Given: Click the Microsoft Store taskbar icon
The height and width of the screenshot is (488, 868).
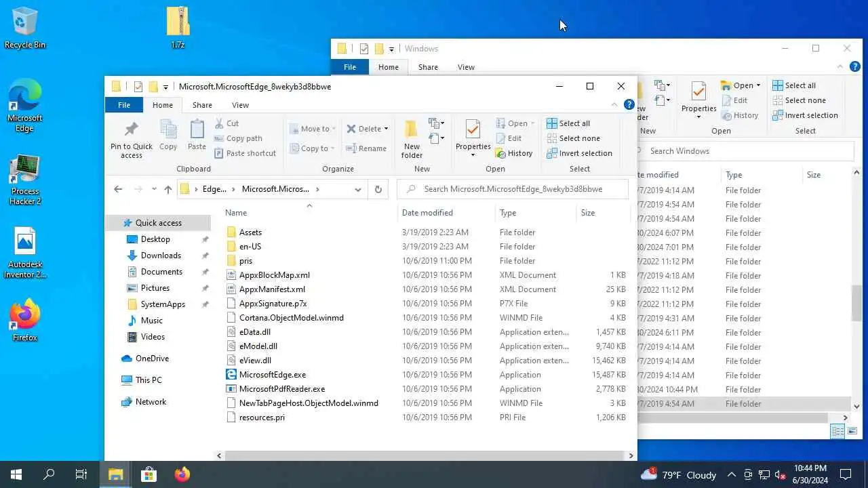Looking at the screenshot, I should (149, 474).
